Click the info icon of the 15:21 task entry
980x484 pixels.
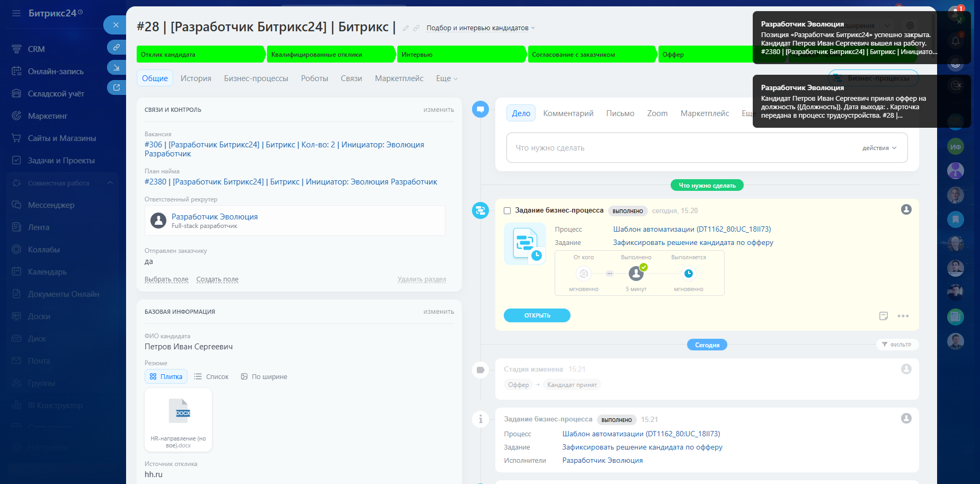click(x=480, y=419)
